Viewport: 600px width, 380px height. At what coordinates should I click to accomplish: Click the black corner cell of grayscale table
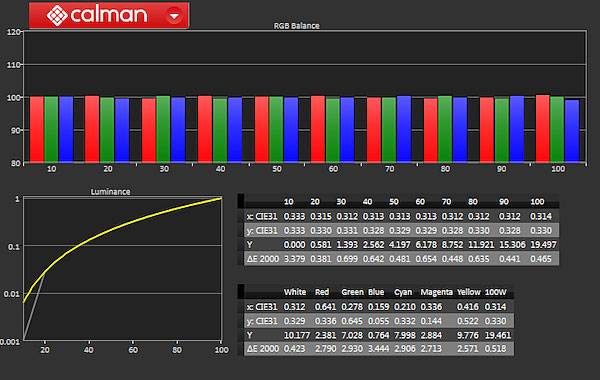[x=241, y=201]
